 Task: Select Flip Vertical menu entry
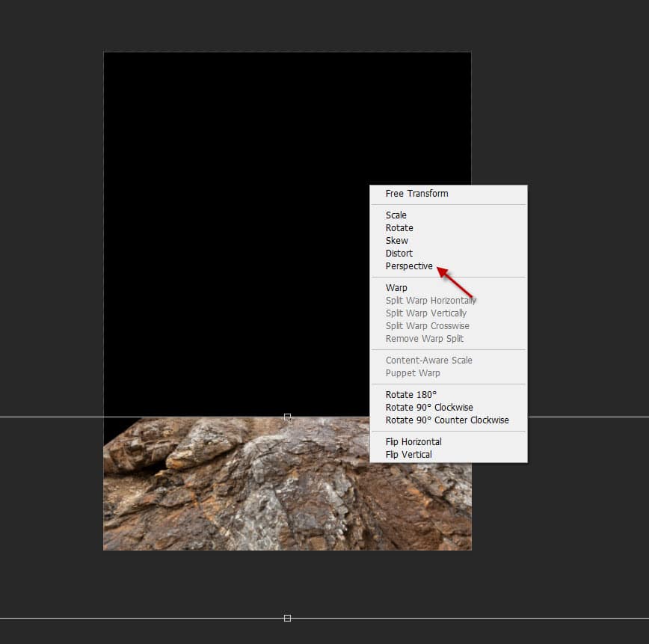click(408, 455)
